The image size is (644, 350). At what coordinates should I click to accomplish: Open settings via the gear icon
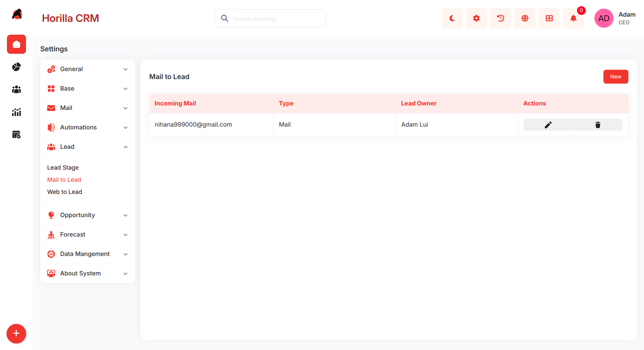[476, 18]
